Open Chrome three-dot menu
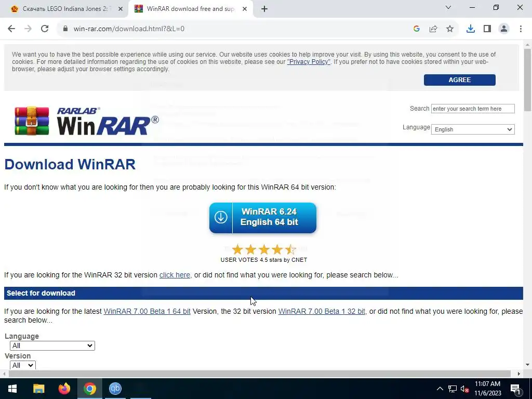Image resolution: width=532 pixels, height=399 pixels. (521, 29)
